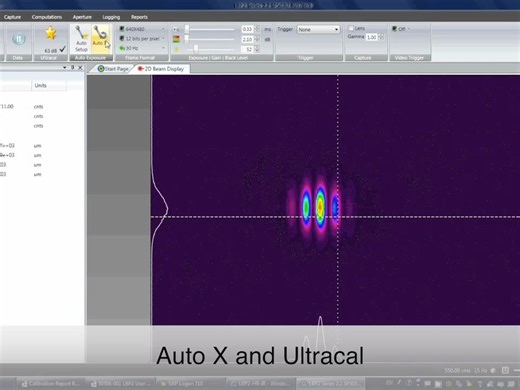Viewport: 520px width, 390px height.
Task: Click the Start Page tab icon
Action: (101, 69)
